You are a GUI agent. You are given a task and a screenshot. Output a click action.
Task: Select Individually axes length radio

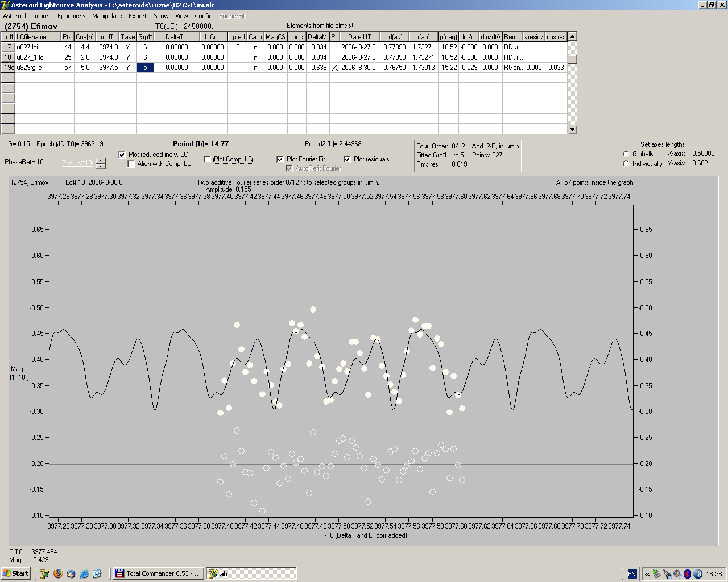pyautogui.click(x=626, y=164)
